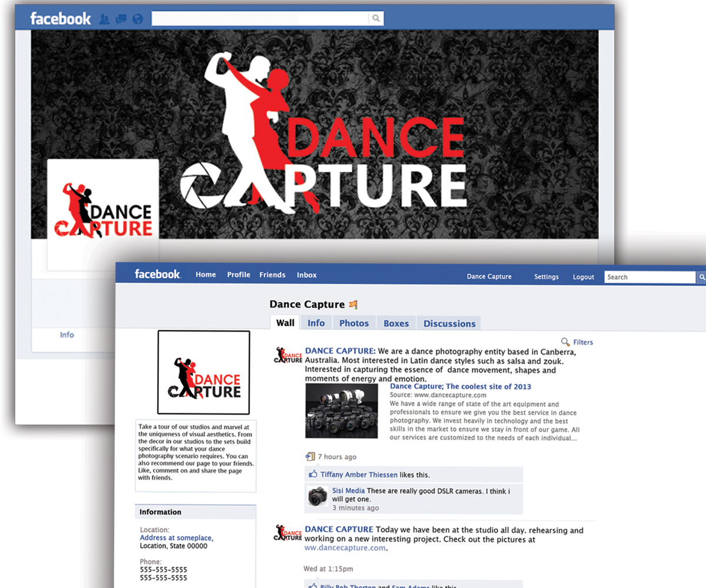Screen dimensions: 706x588
Task: Click the flag icon beside Dance Capture title
Action: 354,304
